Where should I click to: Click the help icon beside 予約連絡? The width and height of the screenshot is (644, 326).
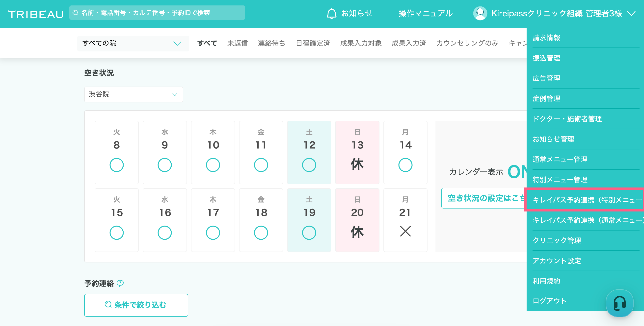[120, 283]
